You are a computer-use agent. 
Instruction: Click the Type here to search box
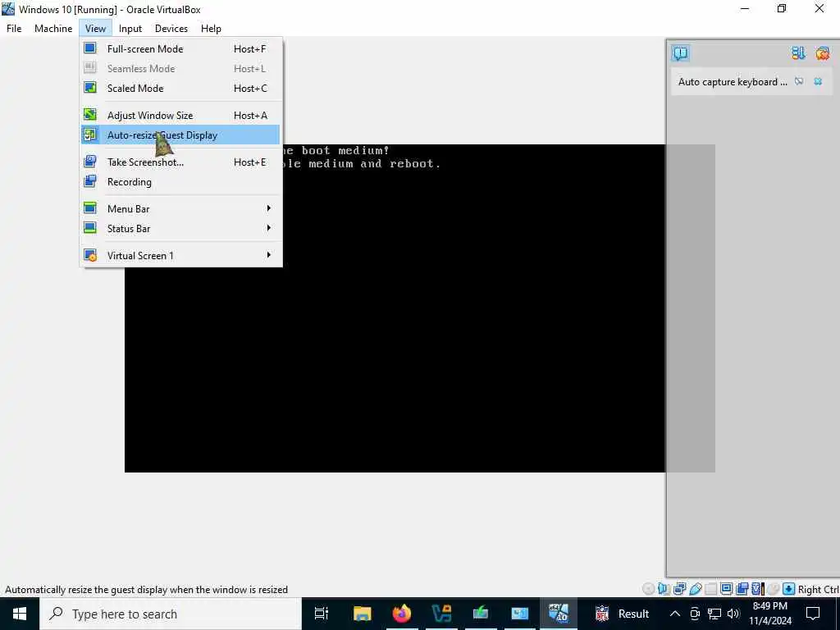click(x=171, y=614)
